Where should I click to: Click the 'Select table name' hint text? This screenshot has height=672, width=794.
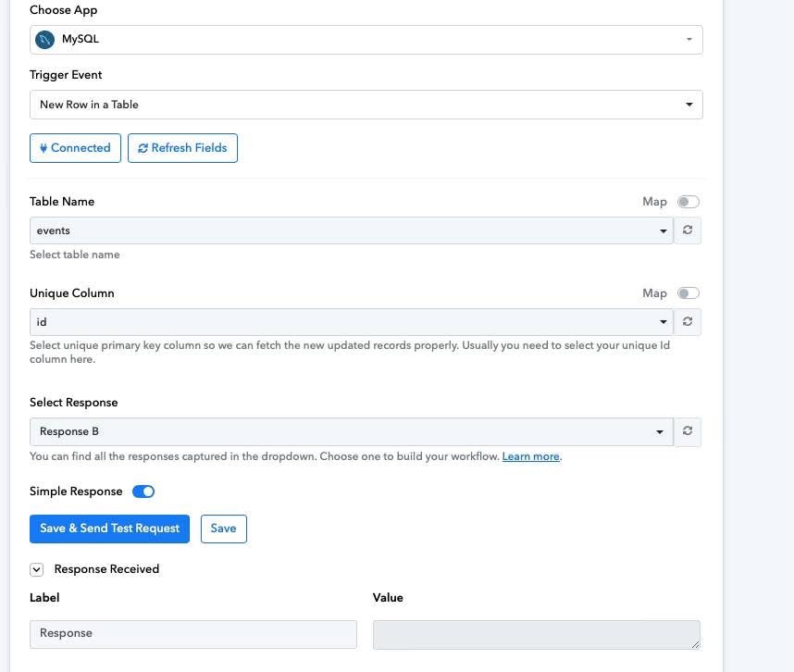coord(75,255)
